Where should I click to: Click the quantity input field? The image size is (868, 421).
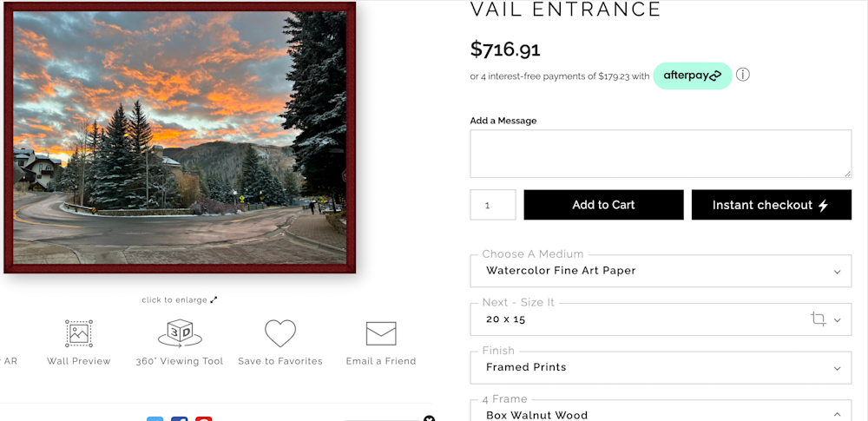pos(493,205)
